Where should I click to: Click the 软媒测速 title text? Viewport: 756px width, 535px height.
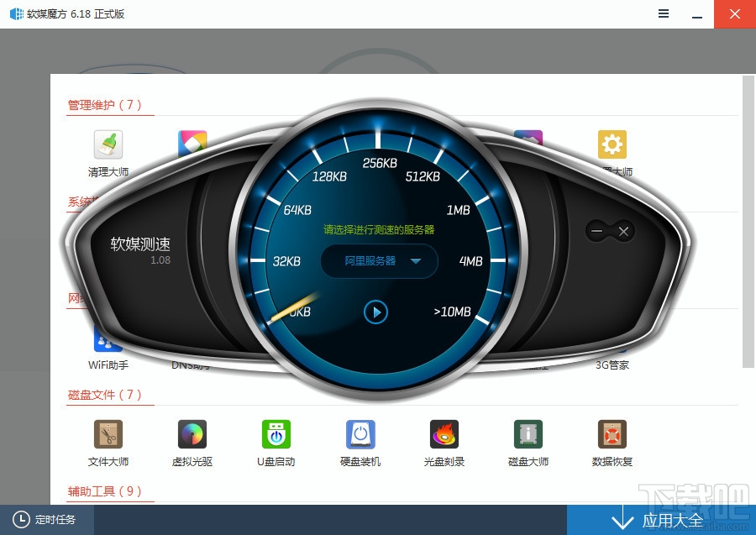click(x=140, y=244)
